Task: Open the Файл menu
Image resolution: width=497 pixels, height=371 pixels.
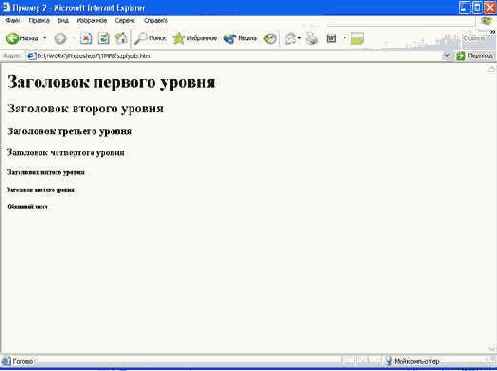Action: tap(13, 21)
